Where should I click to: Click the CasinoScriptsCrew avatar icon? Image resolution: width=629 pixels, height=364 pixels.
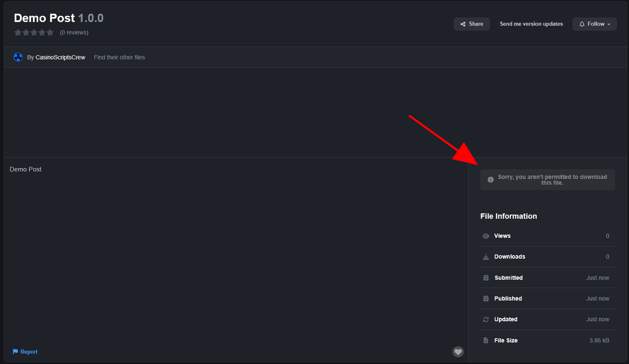point(18,57)
